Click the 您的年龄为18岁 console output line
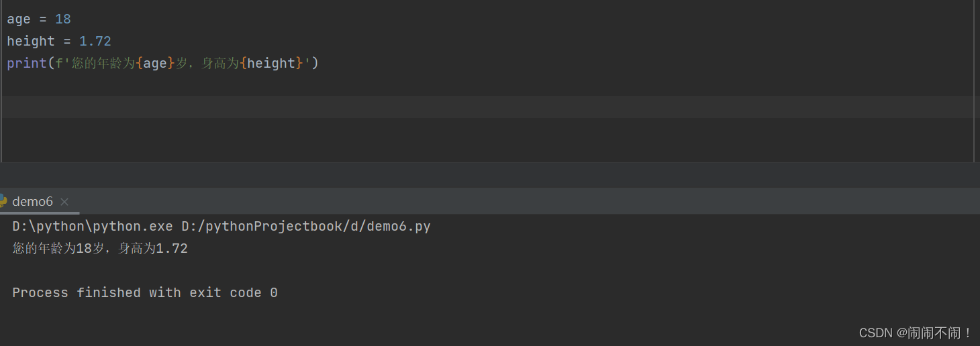 pos(100,249)
